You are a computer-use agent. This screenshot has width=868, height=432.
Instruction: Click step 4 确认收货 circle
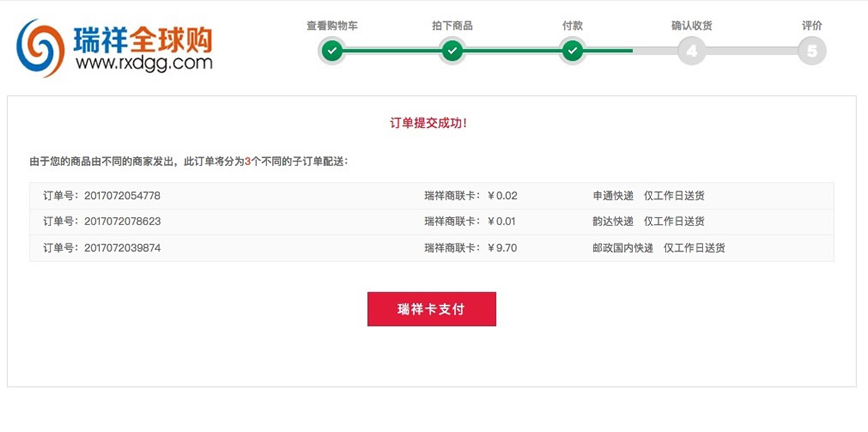point(692,51)
